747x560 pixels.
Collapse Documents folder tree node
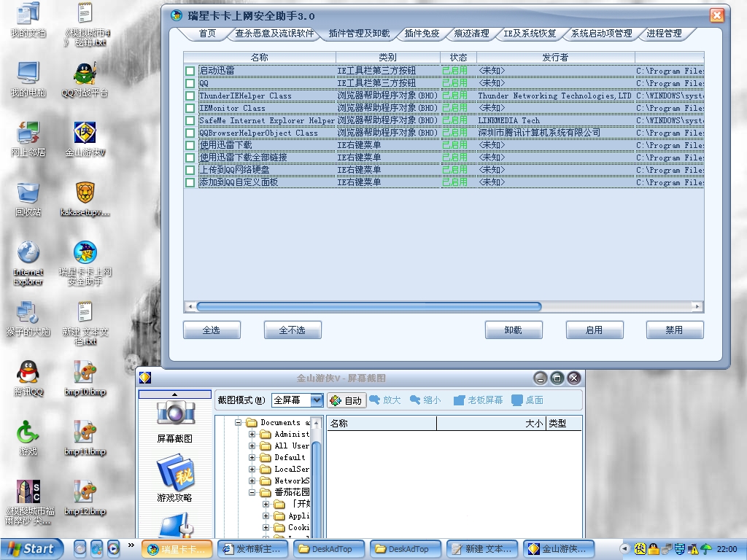click(x=239, y=422)
